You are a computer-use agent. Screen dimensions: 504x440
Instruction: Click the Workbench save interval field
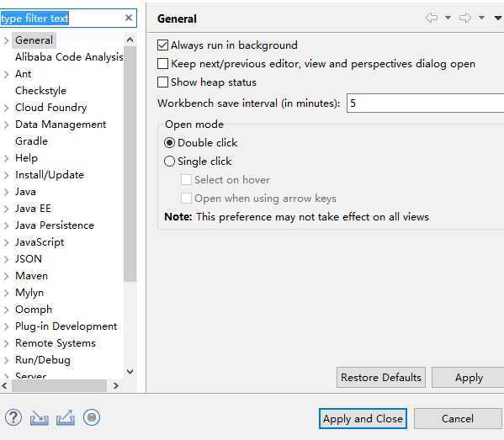(425, 103)
